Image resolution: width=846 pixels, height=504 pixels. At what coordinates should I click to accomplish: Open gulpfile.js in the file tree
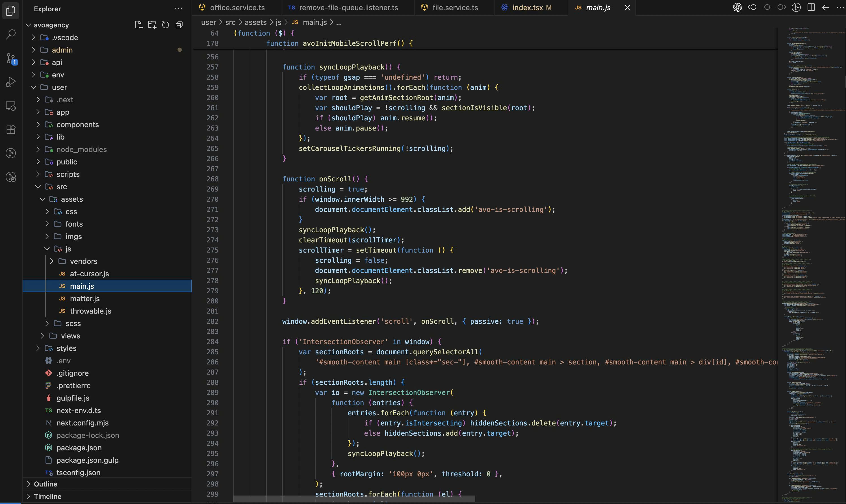[107, 398]
